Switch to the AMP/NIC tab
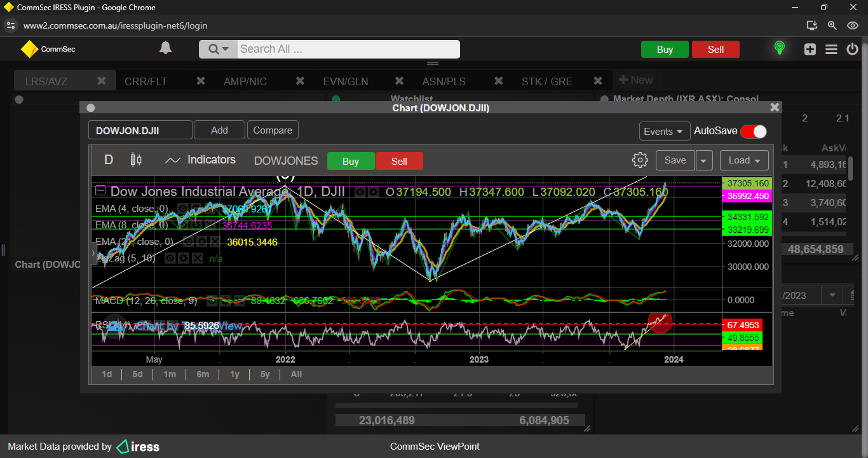Viewport: 868px width, 458px height. click(x=245, y=81)
